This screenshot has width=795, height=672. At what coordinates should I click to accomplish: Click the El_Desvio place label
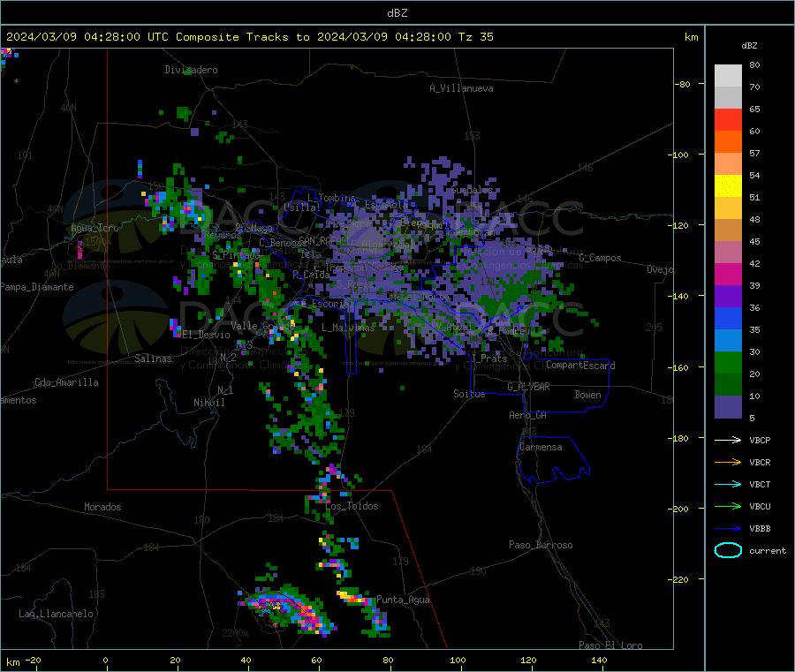(x=206, y=335)
